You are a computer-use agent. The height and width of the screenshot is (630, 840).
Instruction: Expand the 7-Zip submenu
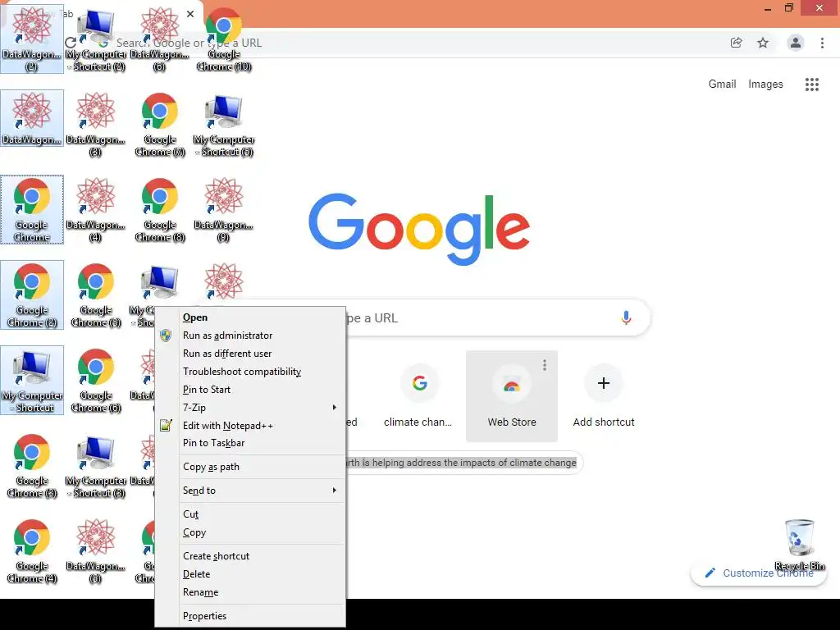tap(262, 408)
